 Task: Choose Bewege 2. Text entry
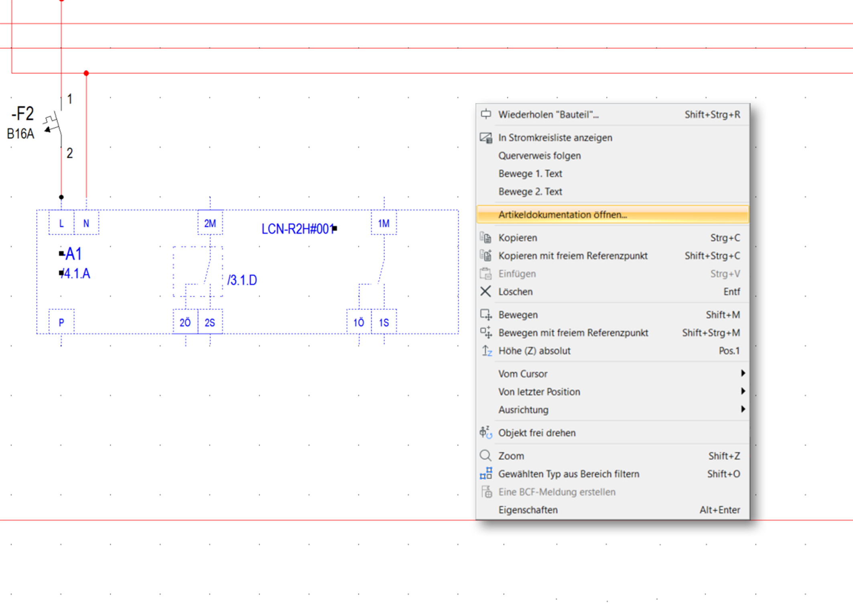tap(530, 191)
